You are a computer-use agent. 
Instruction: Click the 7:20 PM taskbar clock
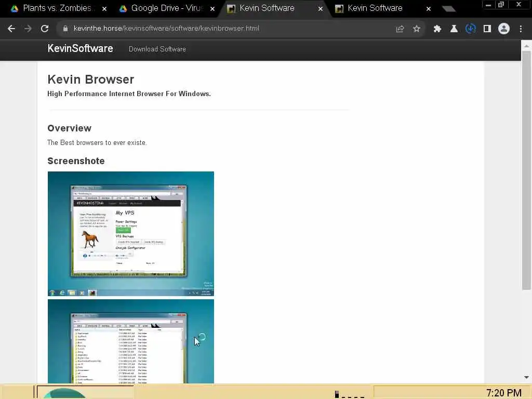[x=504, y=393]
